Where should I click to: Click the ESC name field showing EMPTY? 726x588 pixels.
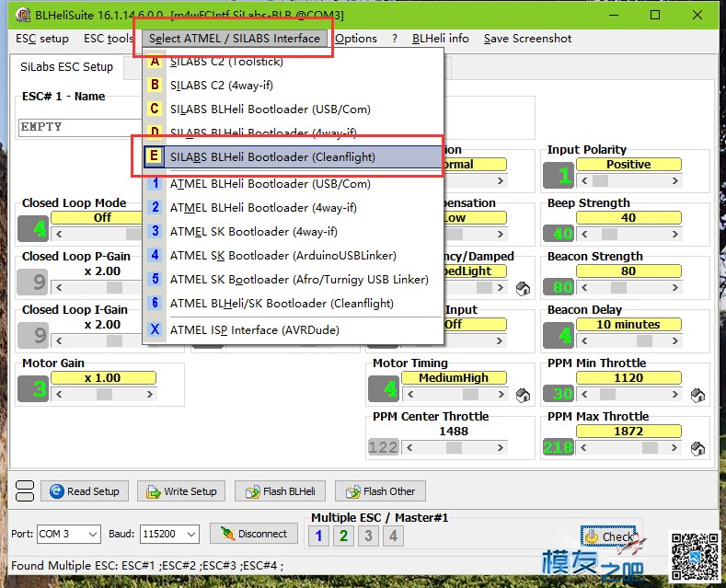click(80, 127)
